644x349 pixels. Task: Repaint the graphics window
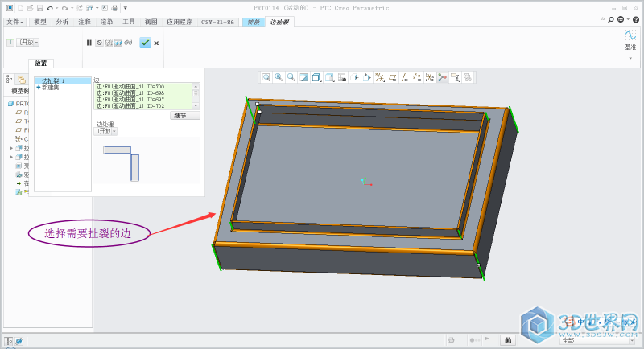pos(304,77)
